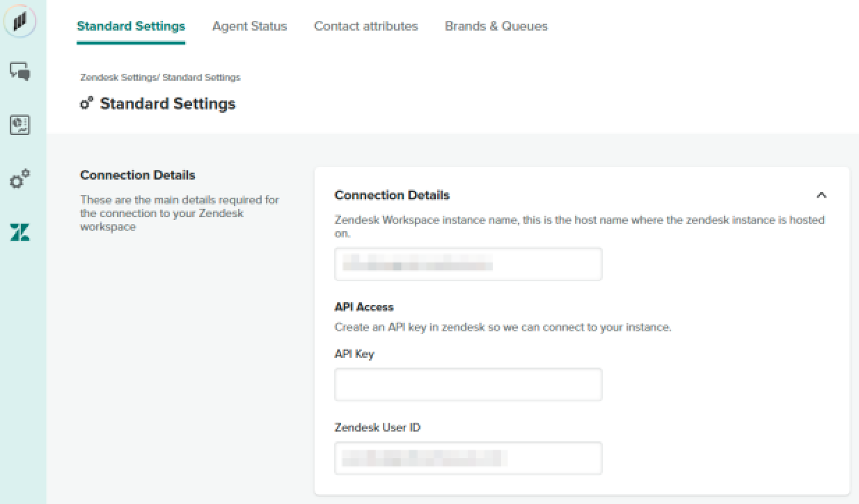Click the Connection Details card header title

tap(392, 195)
